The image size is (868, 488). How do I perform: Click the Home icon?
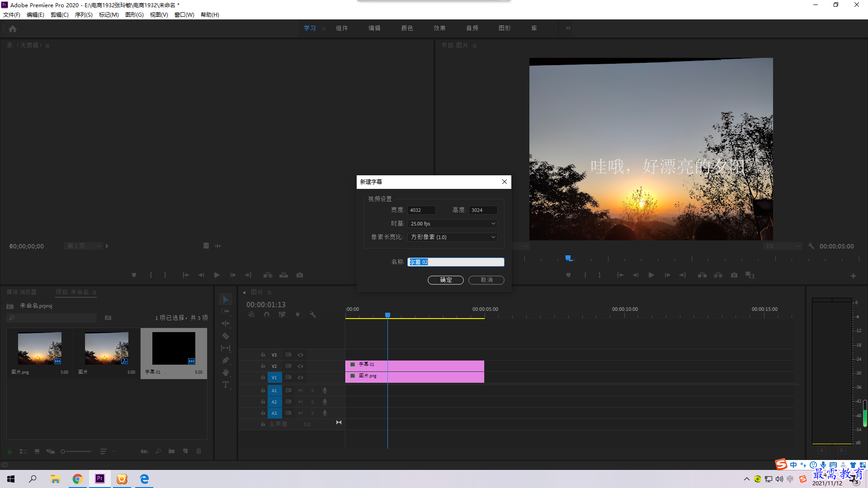point(13,28)
